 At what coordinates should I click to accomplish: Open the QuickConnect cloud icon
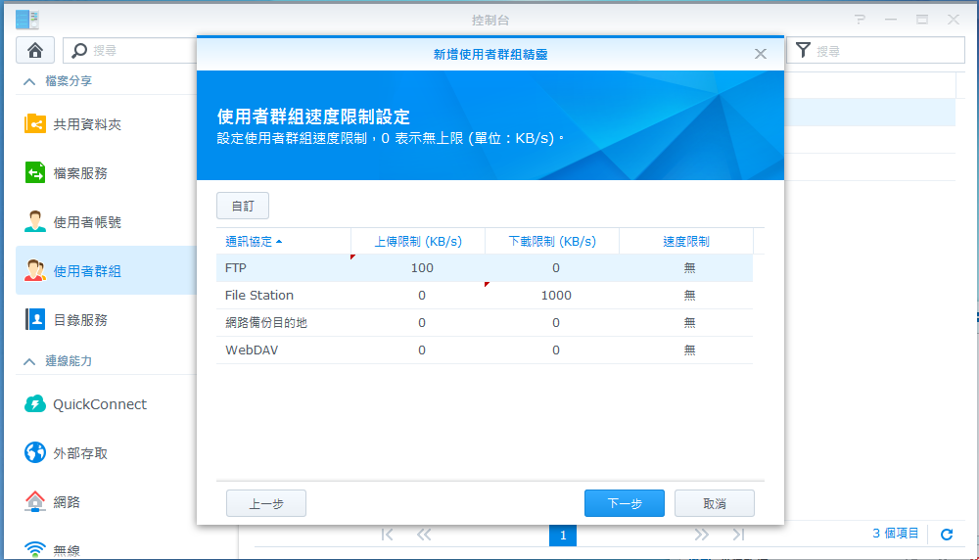pos(35,404)
